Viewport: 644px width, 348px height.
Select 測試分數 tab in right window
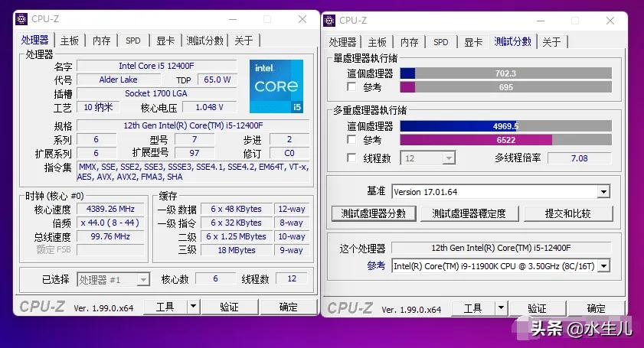point(512,41)
